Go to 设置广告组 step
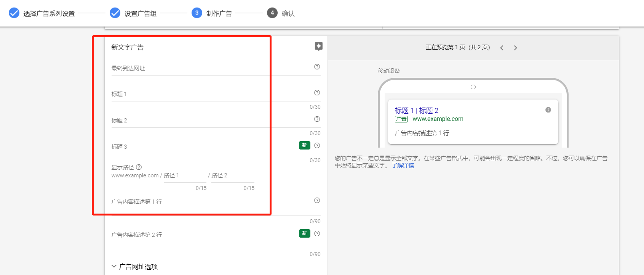Screen dimensions: 644x275 (141, 14)
